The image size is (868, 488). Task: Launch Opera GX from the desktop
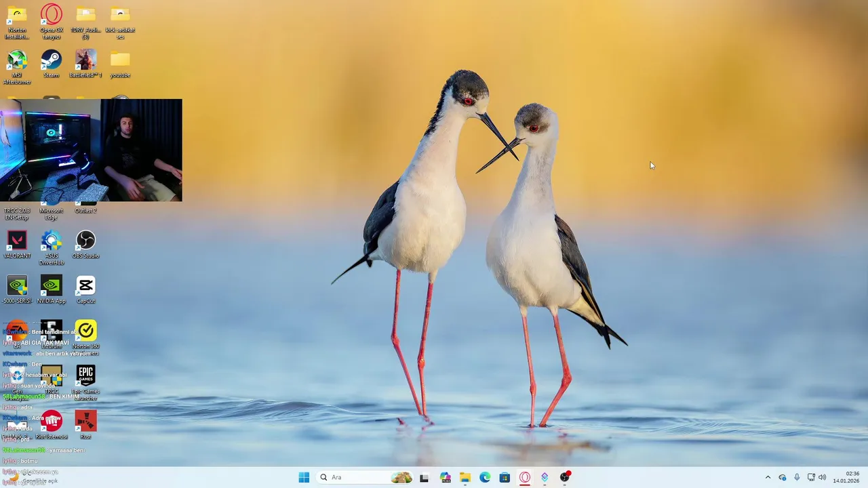52,22
